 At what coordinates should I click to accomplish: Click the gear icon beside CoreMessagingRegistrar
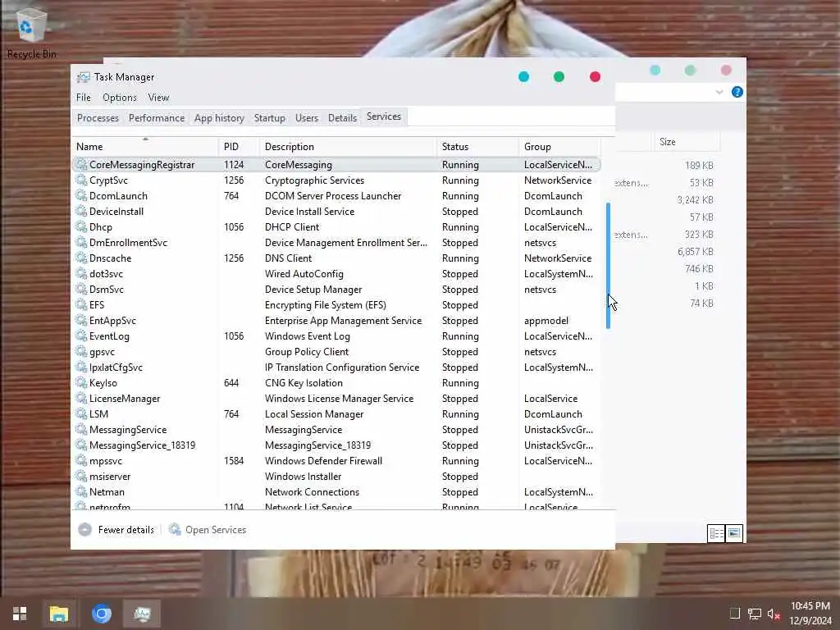(x=81, y=164)
